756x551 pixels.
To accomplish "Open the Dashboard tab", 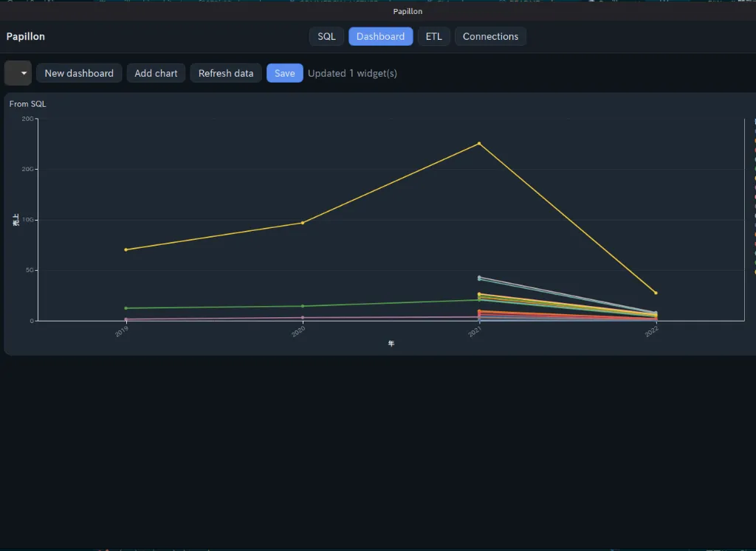I will (380, 37).
